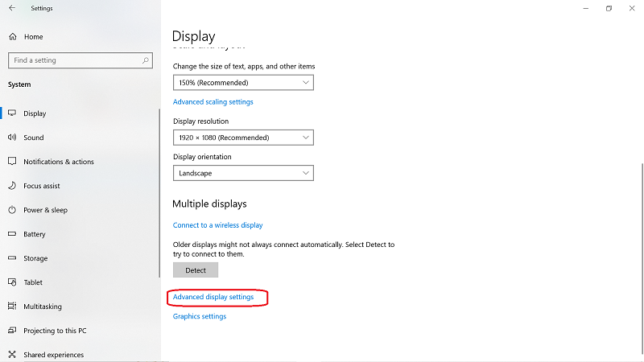Click the back arrow icon in Settings

click(11, 9)
